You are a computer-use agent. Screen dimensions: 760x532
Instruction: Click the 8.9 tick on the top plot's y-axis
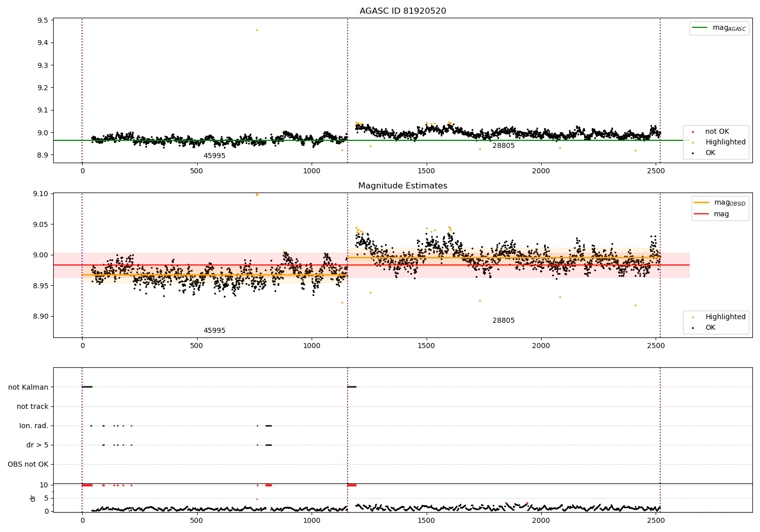point(43,155)
